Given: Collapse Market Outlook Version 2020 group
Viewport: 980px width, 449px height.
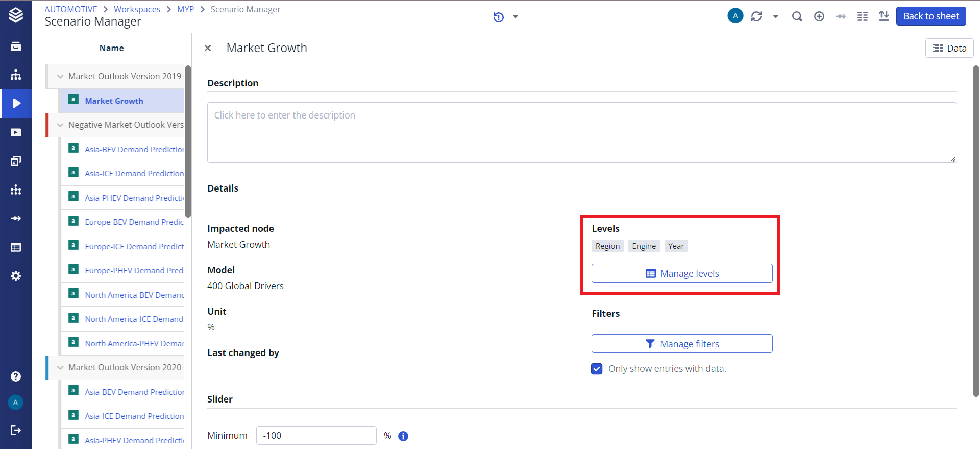Looking at the screenshot, I should point(60,368).
